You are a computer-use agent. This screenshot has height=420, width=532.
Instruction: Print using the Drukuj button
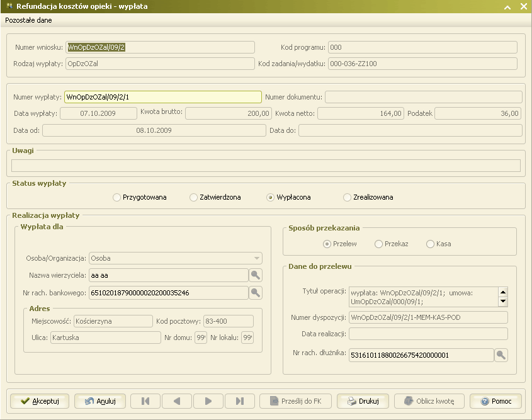click(x=363, y=401)
